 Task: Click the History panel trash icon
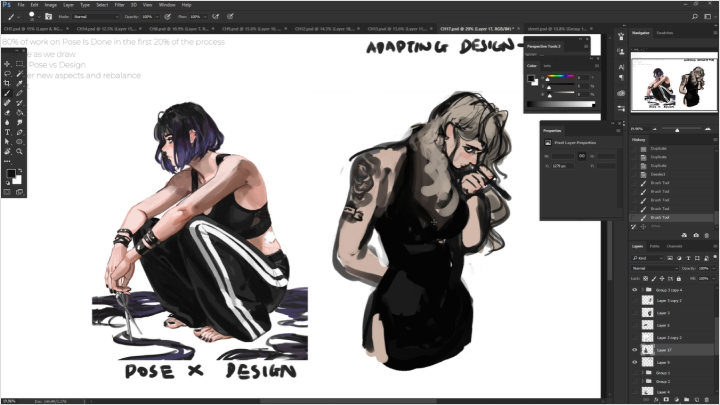tap(707, 235)
